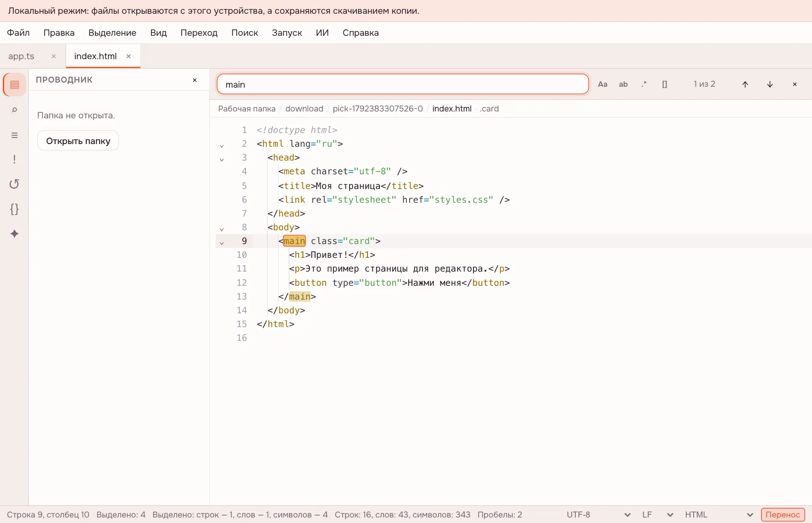Screen dimensions: 812x523
Task: Open the search icon in the sidebar
Action: click(x=15, y=110)
